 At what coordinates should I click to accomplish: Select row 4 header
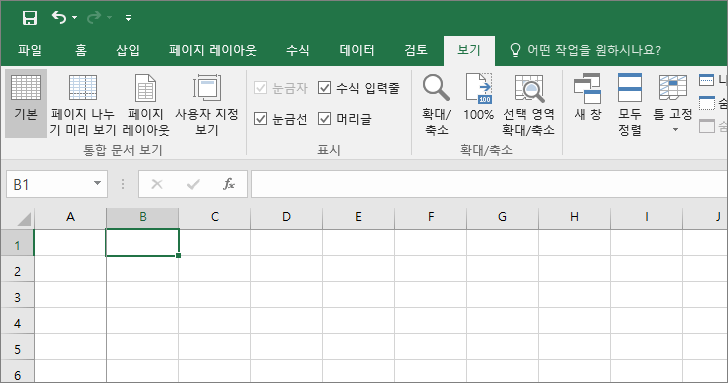click(x=17, y=321)
